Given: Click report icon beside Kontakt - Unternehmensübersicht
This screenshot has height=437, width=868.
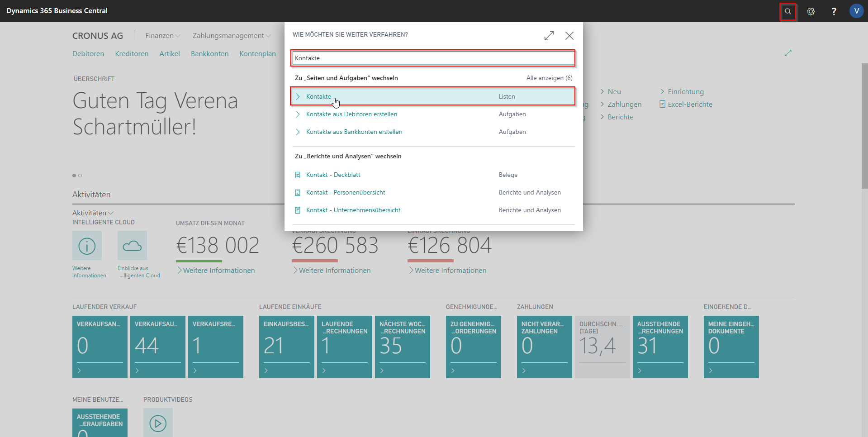Looking at the screenshot, I should click(298, 210).
